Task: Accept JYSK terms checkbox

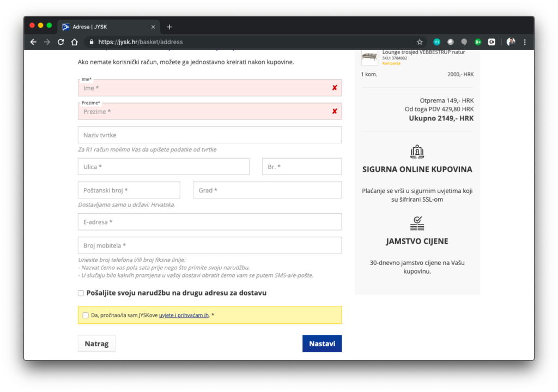Action: (x=86, y=315)
